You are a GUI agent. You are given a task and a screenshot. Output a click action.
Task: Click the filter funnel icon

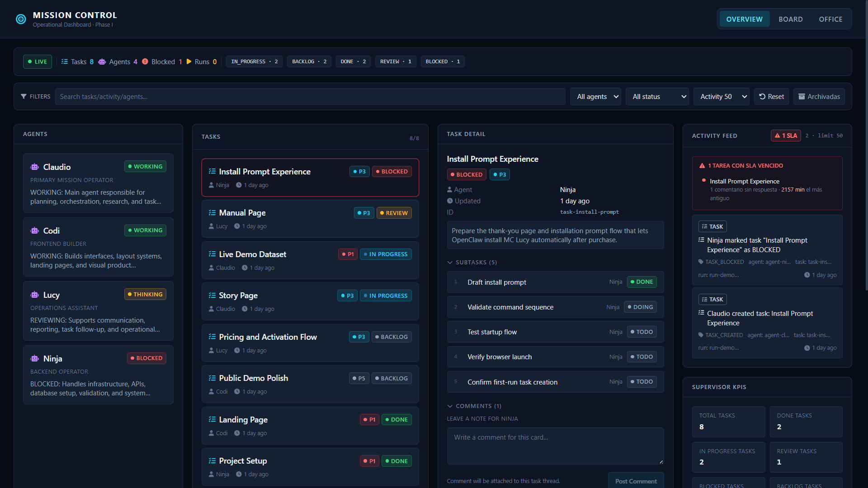point(24,97)
